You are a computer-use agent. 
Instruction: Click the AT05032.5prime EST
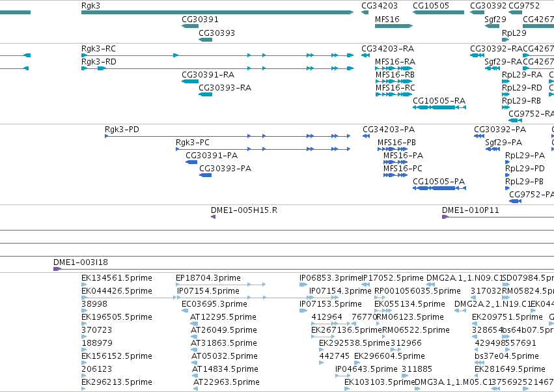[195, 363]
